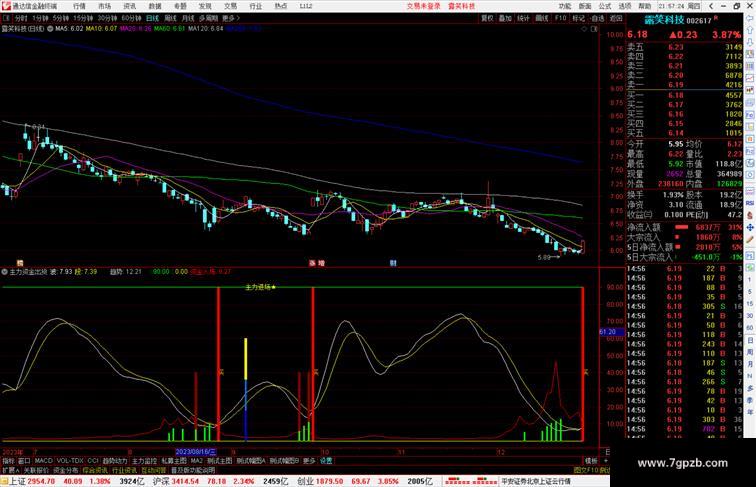The image size is (756, 487).
Task: Expand 更多 indicators list
Action: pos(309,461)
